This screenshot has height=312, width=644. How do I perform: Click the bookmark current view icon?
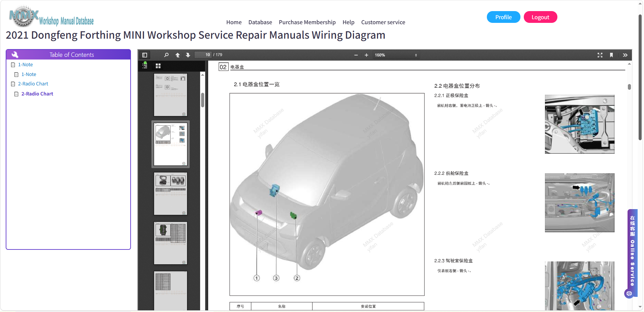pyautogui.click(x=611, y=55)
